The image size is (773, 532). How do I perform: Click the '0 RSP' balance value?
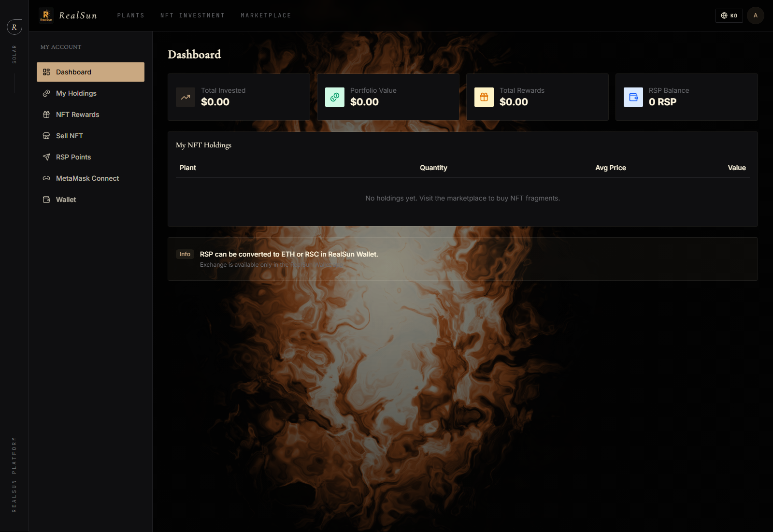(662, 102)
